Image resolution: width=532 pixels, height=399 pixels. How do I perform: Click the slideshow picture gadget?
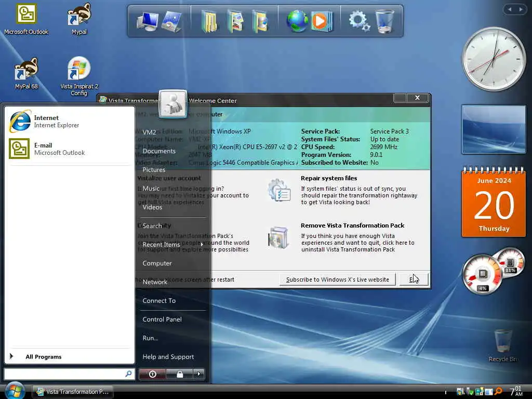(494, 129)
